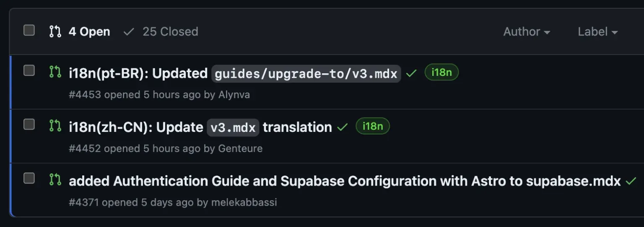Tick the checkbox for pull request #4371
This screenshot has height=227, width=644.
(29, 178)
